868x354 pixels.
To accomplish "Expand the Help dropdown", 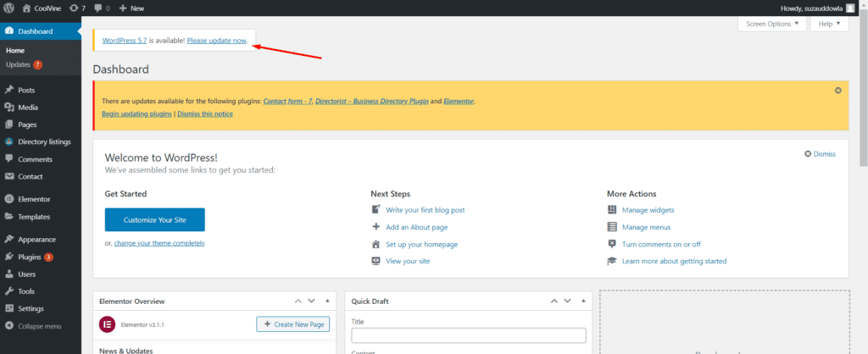I will [829, 24].
